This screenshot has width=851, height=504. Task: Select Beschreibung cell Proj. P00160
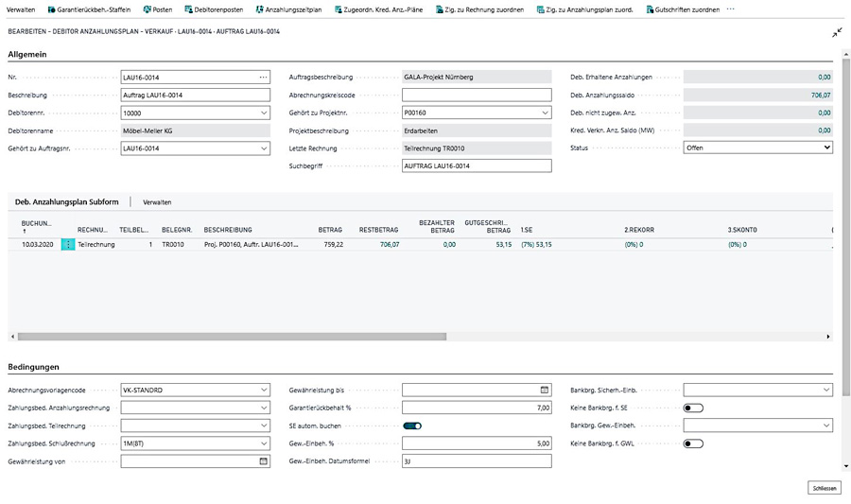251,245
